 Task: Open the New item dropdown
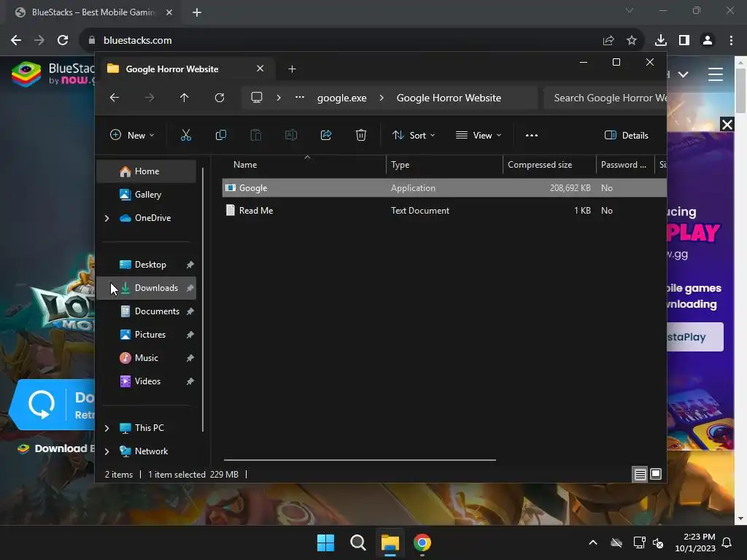point(132,135)
